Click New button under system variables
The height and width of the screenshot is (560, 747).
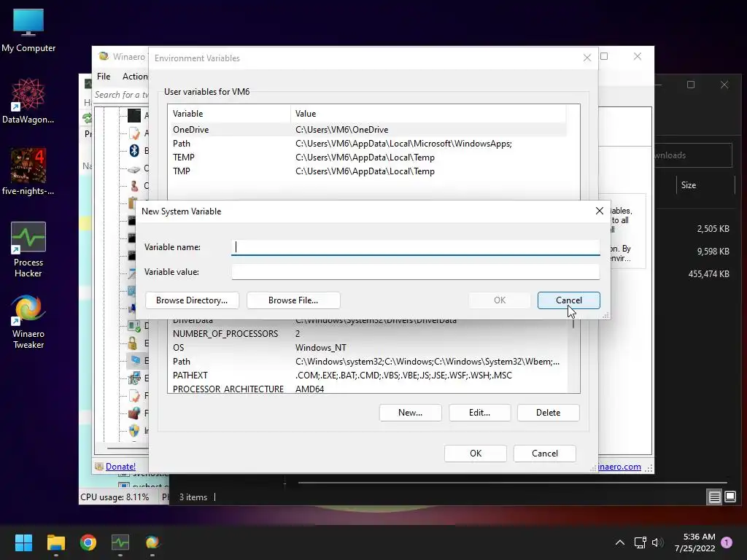tap(410, 413)
